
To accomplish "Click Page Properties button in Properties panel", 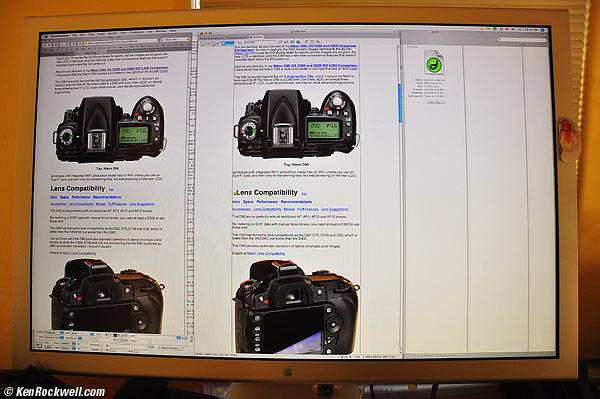I will 171,348.
